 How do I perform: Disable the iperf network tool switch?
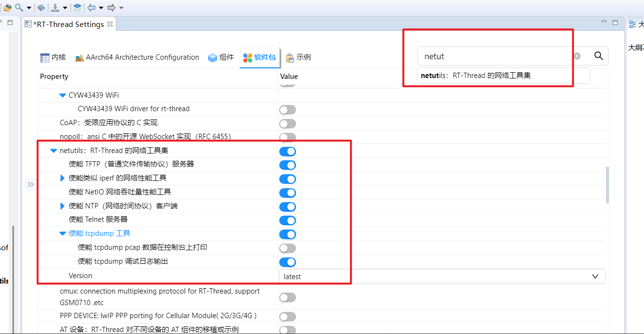(287, 179)
